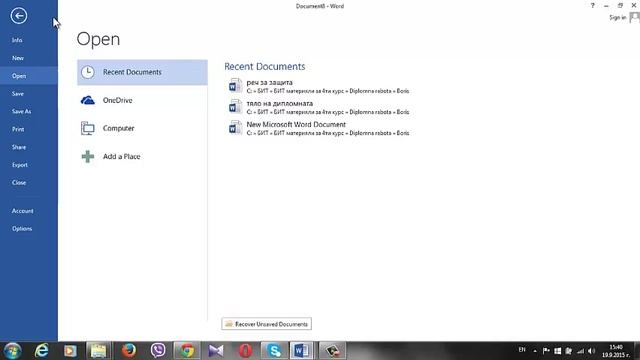Switch to Google Chrome on taskbar

tap(187, 351)
